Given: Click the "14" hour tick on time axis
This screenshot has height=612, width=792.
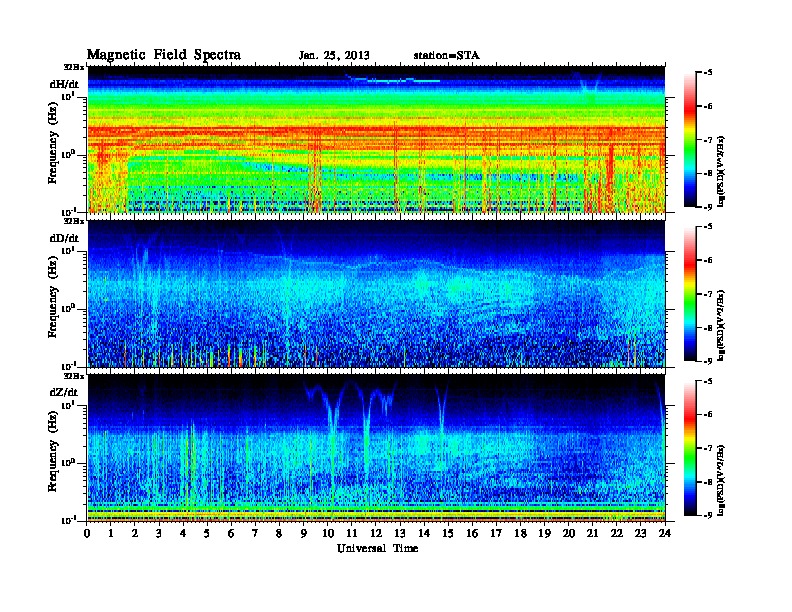Looking at the screenshot, I should pos(424,534).
